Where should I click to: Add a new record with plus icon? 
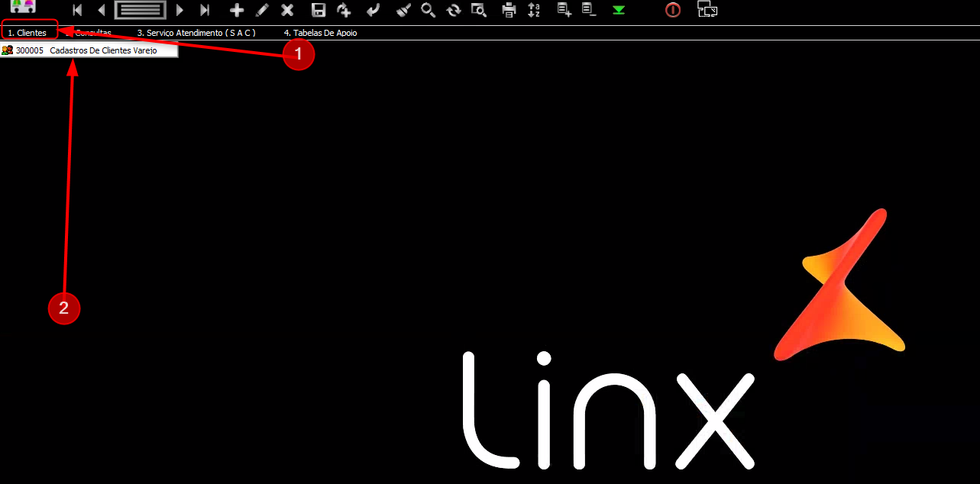coord(237,11)
